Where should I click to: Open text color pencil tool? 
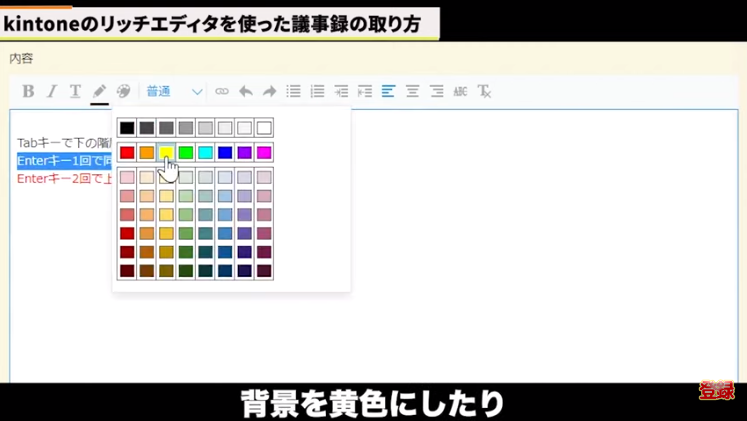[100, 91]
